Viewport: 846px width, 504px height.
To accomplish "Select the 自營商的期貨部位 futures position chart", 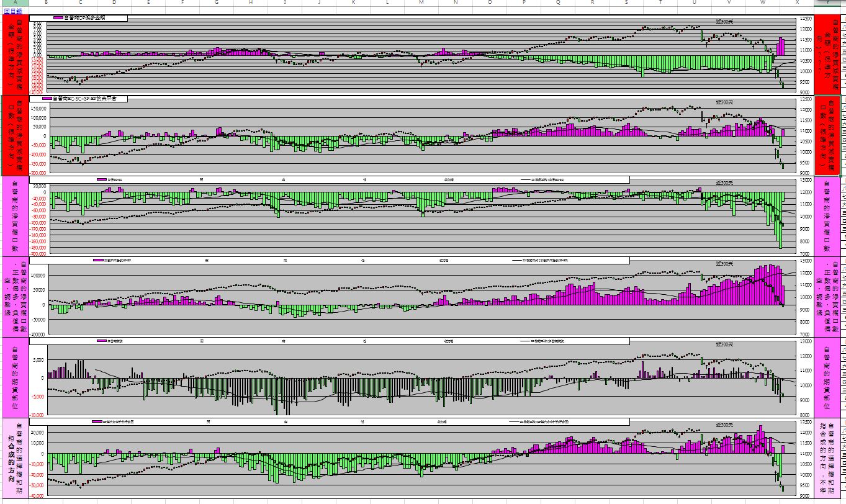I will (422, 377).
